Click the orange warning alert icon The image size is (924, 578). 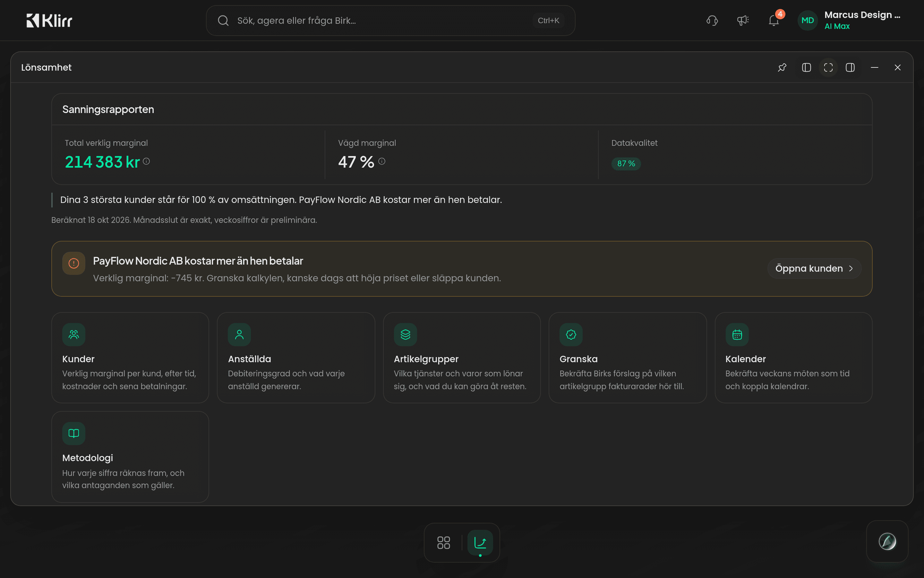[74, 263]
